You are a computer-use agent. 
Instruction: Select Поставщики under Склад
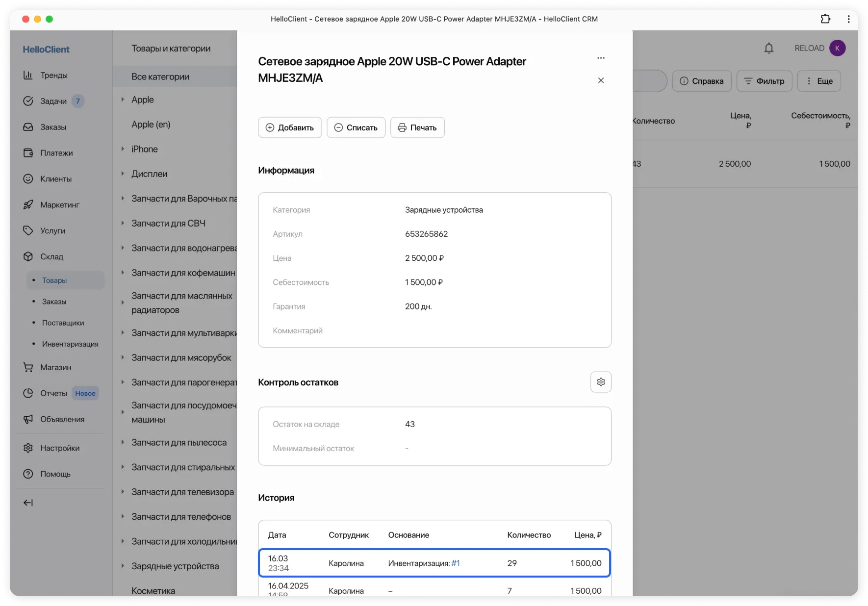click(63, 323)
